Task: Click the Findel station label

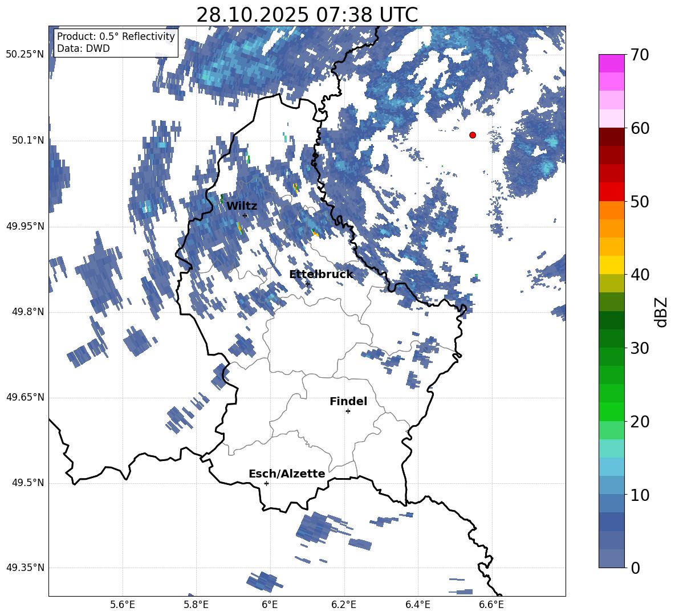Action: click(x=348, y=401)
